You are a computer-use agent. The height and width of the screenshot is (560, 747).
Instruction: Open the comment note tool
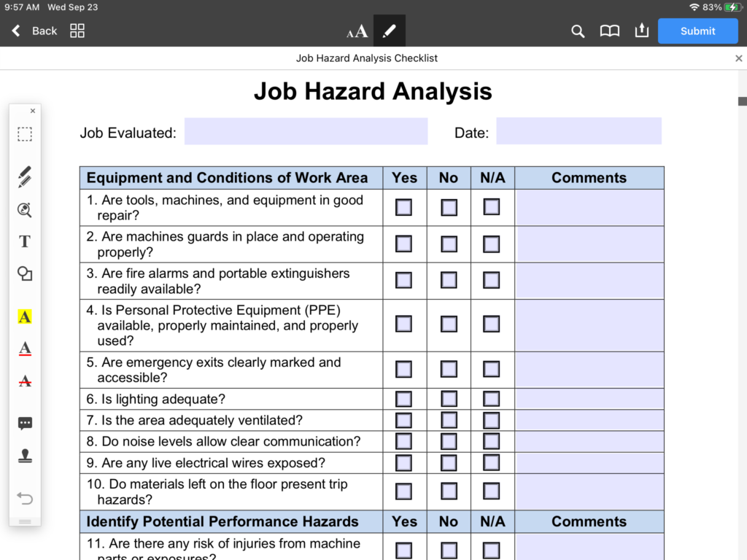pos(24,423)
